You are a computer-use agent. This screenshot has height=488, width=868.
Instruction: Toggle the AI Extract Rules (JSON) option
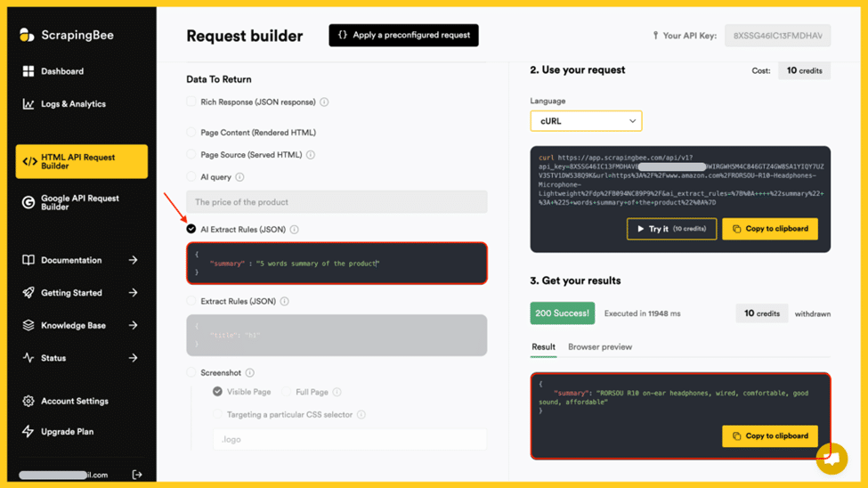click(191, 229)
